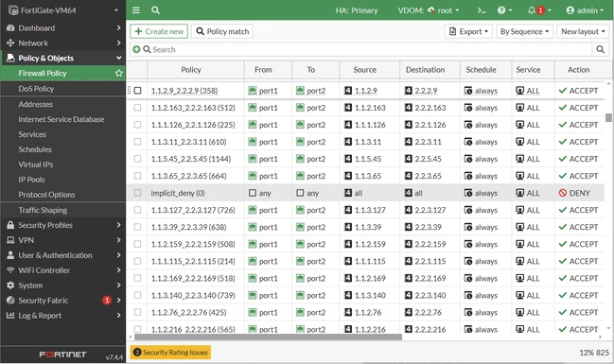Click address icon beside destination 2.2.3.11

pos(409,142)
